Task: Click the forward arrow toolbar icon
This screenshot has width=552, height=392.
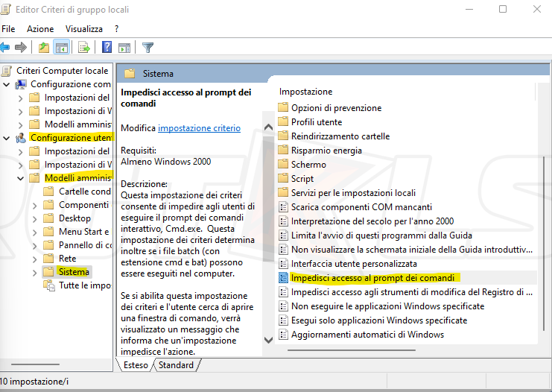Action: click(21, 48)
